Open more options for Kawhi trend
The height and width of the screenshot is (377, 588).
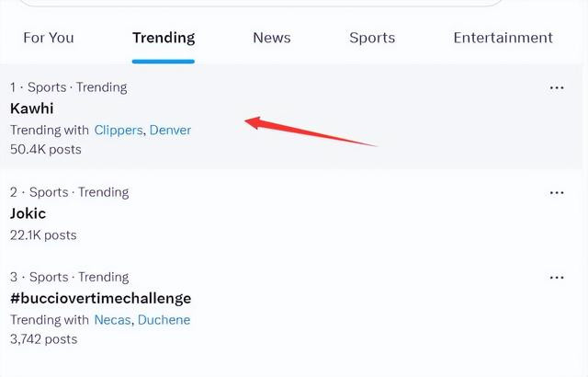(557, 87)
